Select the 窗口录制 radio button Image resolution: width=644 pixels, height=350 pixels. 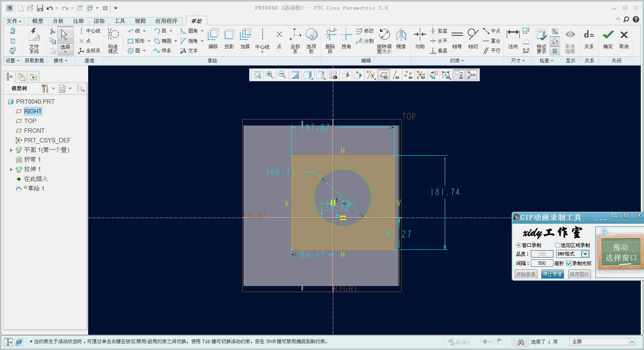pyautogui.click(x=518, y=245)
